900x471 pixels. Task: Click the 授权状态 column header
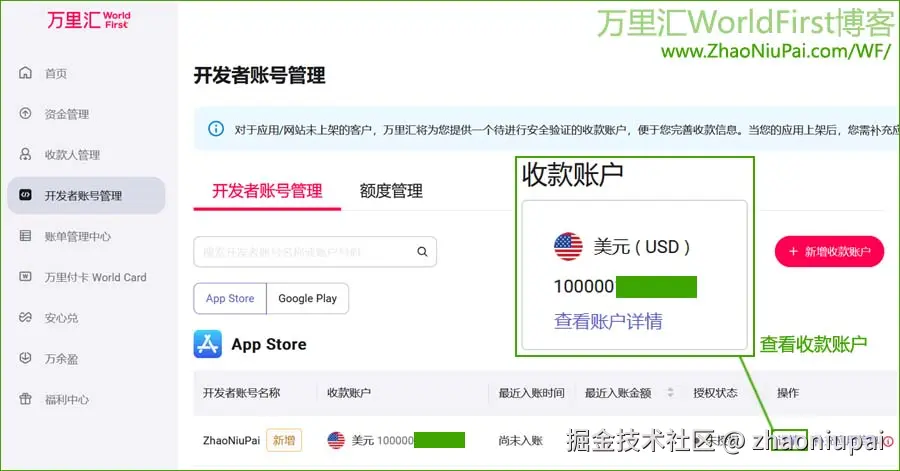[x=715, y=392]
